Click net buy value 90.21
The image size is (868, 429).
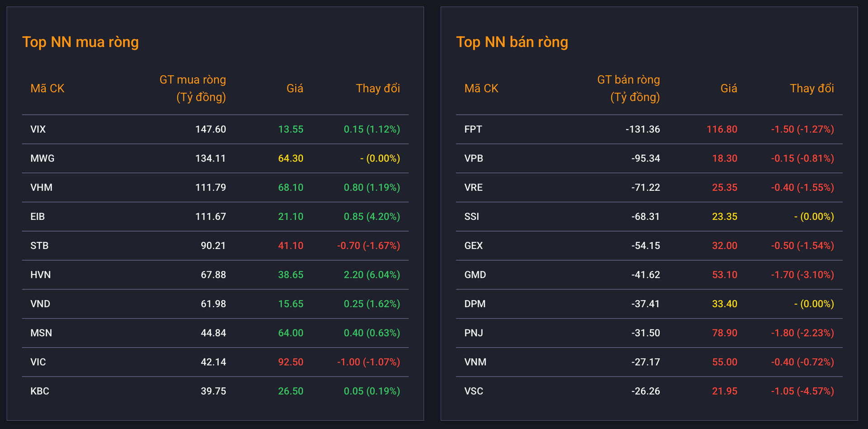(213, 245)
